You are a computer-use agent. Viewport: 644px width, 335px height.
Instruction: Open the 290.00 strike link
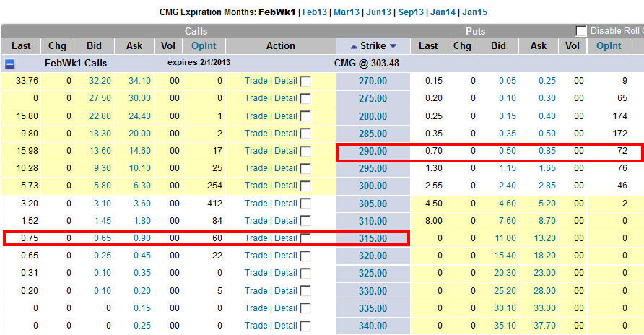tap(373, 151)
